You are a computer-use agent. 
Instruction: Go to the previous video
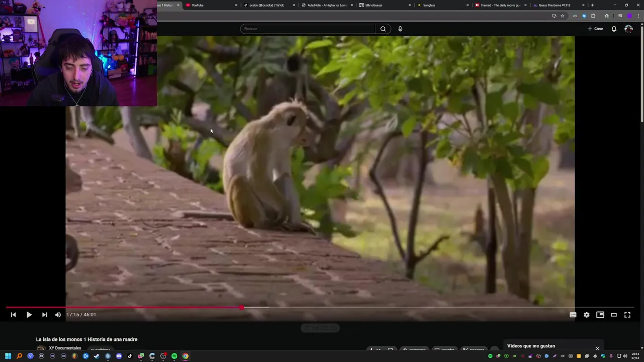point(13,315)
